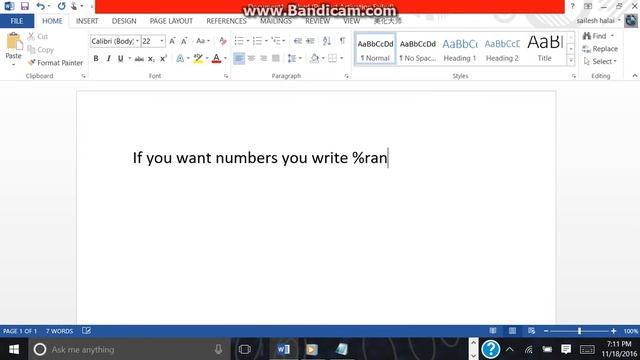The image size is (640, 360).
Task: Click the Undo arrow icon
Action: point(40,6)
